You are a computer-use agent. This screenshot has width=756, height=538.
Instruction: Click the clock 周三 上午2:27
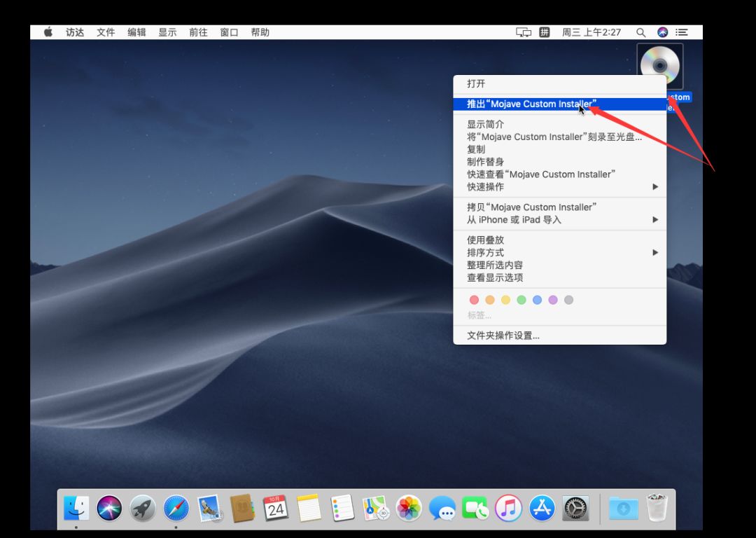pyautogui.click(x=591, y=32)
